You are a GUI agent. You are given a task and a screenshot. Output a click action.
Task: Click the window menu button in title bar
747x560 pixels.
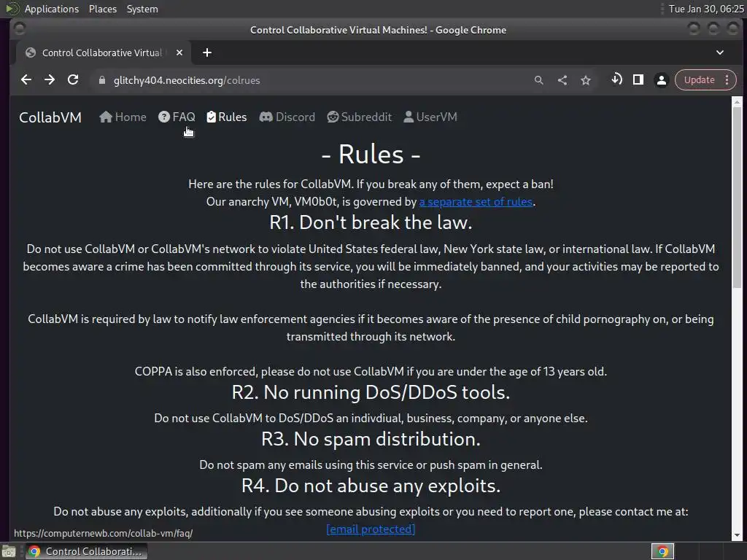tap(20, 29)
